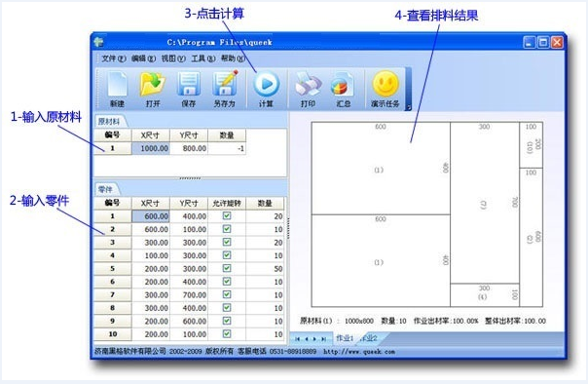Click parts table 数量 column header
588x384 pixels.
click(265, 204)
